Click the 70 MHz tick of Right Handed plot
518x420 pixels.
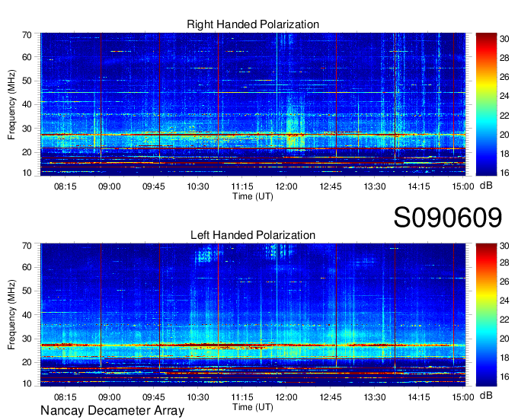pos(27,35)
